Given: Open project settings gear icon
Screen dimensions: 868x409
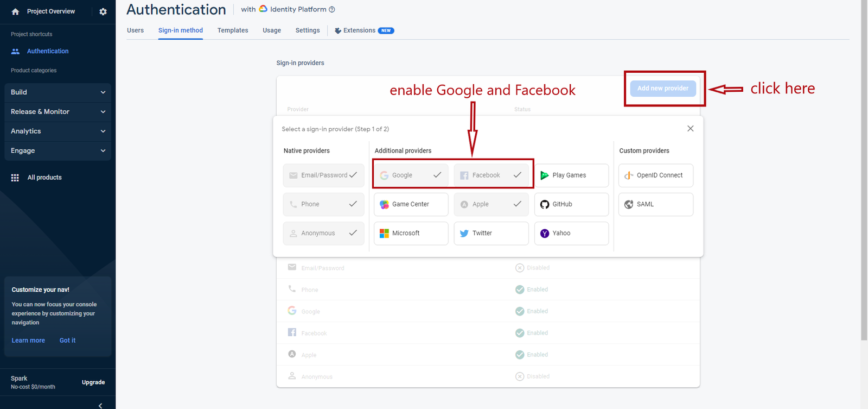Looking at the screenshot, I should [x=103, y=11].
